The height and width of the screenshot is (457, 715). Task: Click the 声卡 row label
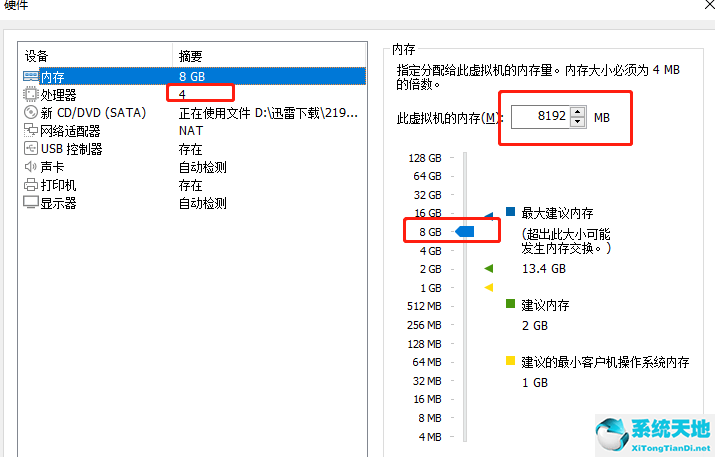pyautogui.click(x=52, y=167)
